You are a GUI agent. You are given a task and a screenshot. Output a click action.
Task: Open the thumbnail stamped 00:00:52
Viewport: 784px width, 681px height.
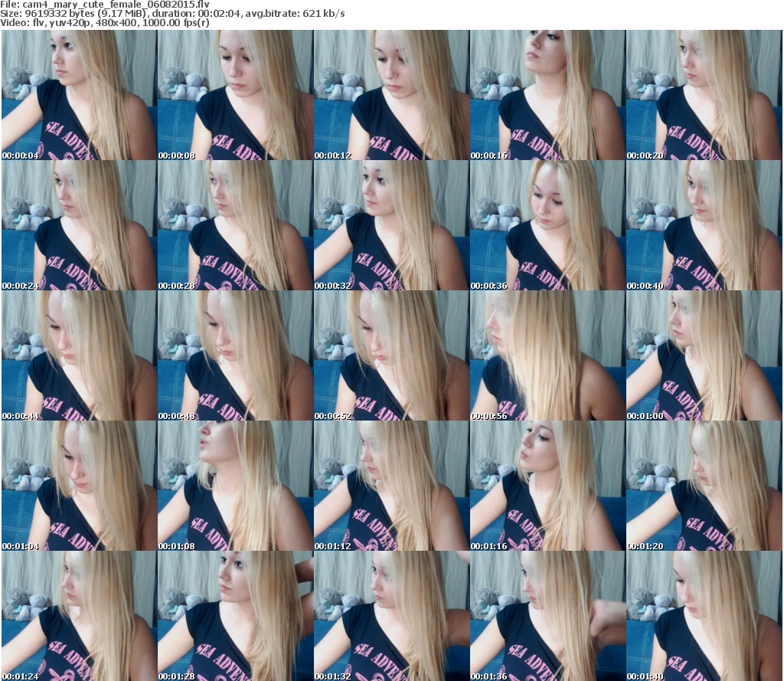(391, 355)
